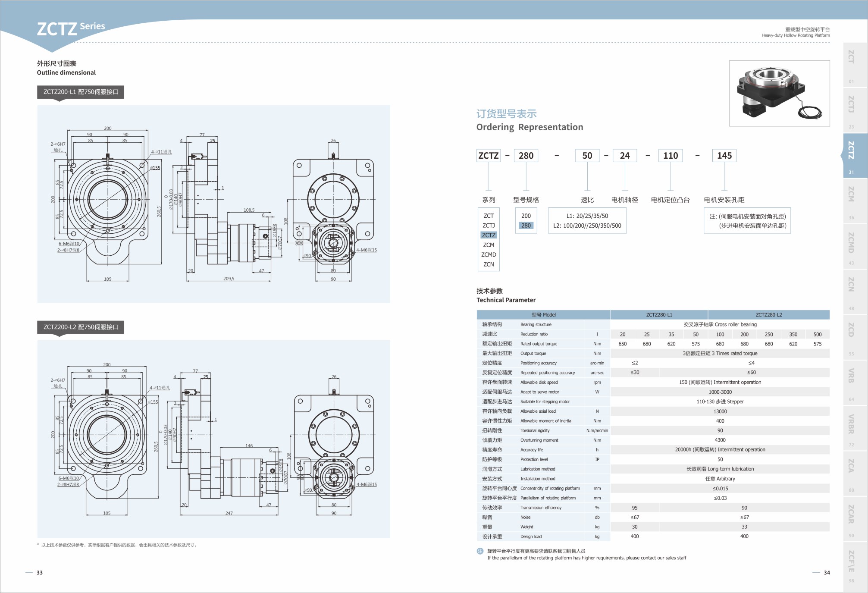Click the 'Torsional rigidity' row label
This screenshot has height=593, width=868.
click(x=535, y=430)
